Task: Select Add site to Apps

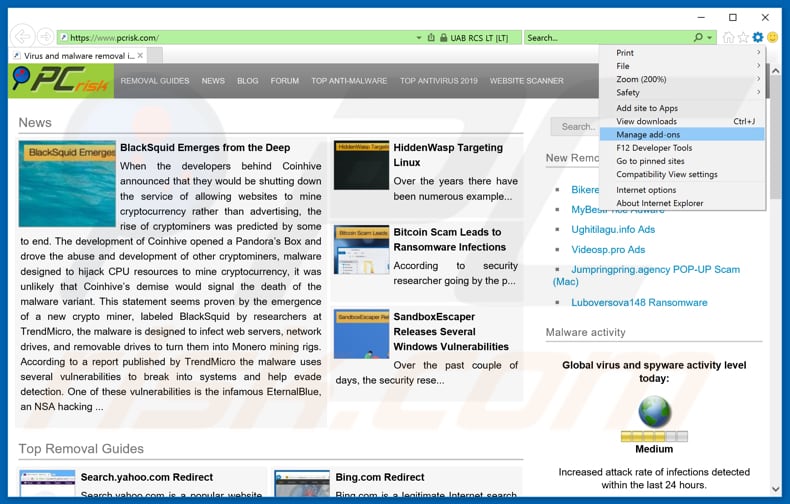Action: pos(682,108)
